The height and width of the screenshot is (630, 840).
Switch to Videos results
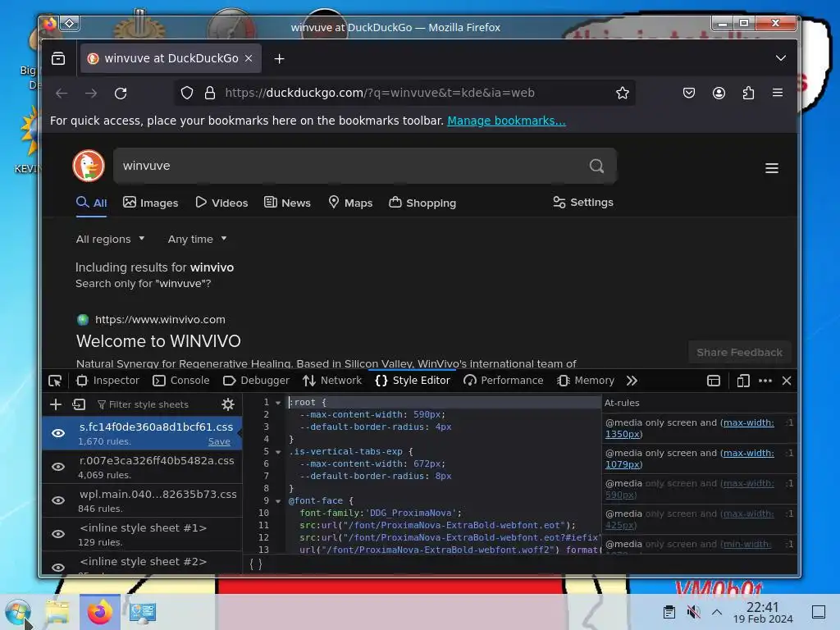pos(221,203)
